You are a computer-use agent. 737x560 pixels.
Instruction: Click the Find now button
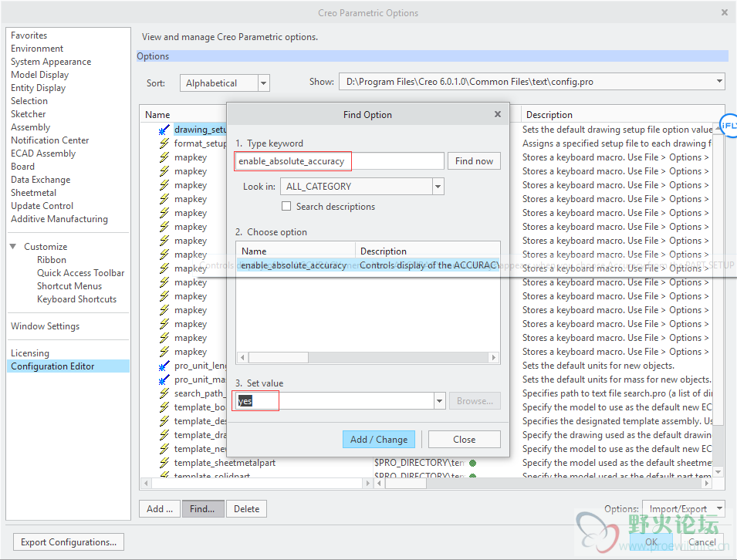click(x=474, y=161)
